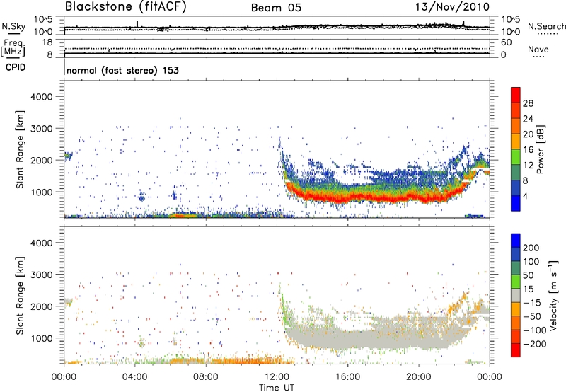Click the 1000 tick in the velocity panel

pyautogui.click(x=41, y=338)
